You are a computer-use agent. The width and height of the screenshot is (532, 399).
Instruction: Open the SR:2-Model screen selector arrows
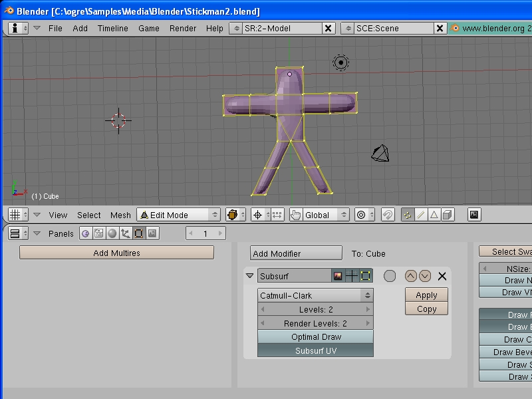(x=237, y=28)
